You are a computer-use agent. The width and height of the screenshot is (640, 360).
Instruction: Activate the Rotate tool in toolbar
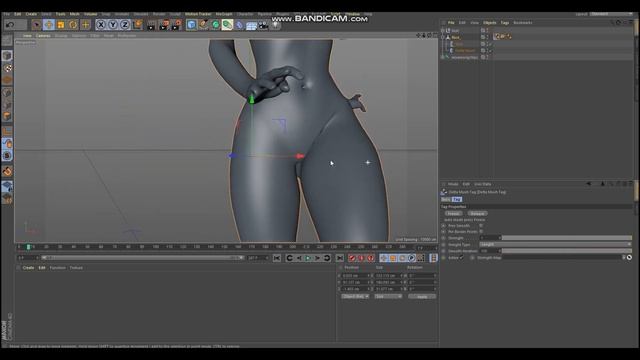(73, 25)
